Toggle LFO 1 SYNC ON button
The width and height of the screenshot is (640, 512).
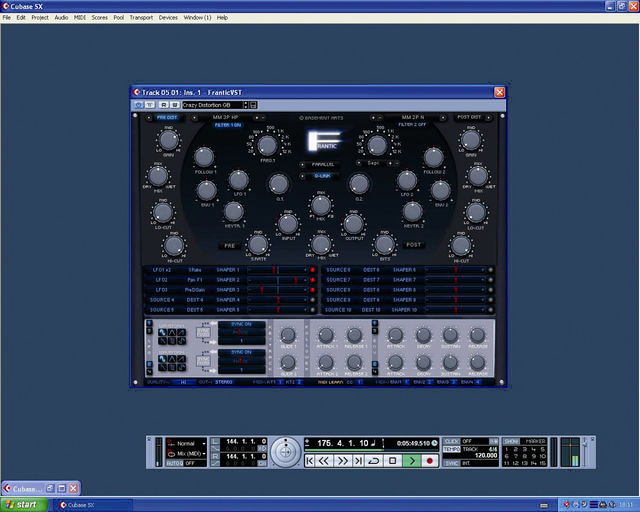241,324
